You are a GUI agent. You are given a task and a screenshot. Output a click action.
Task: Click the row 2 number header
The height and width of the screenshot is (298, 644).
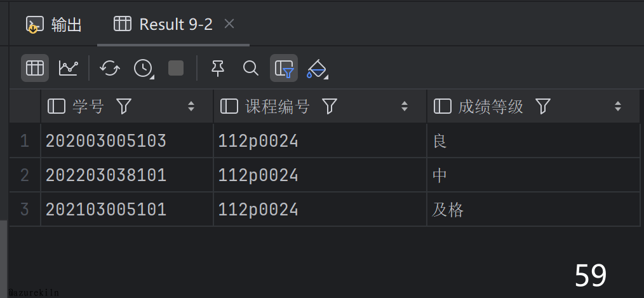[x=25, y=175]
